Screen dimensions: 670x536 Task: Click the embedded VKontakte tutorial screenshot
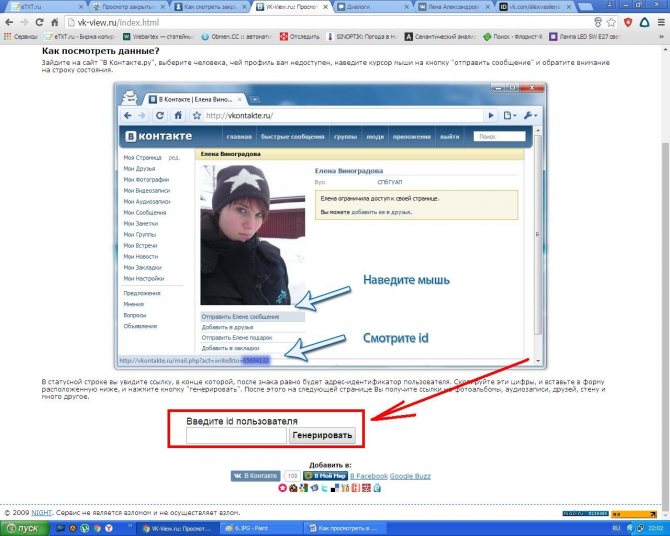[330, 226]
